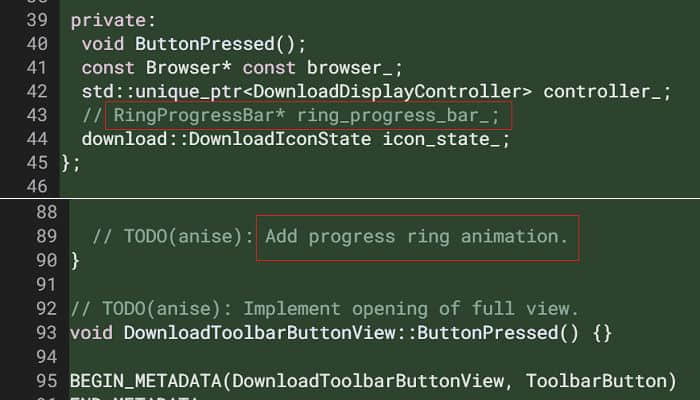Click line number 39 in the gutter
700x400 pixels.
(37, 20)
